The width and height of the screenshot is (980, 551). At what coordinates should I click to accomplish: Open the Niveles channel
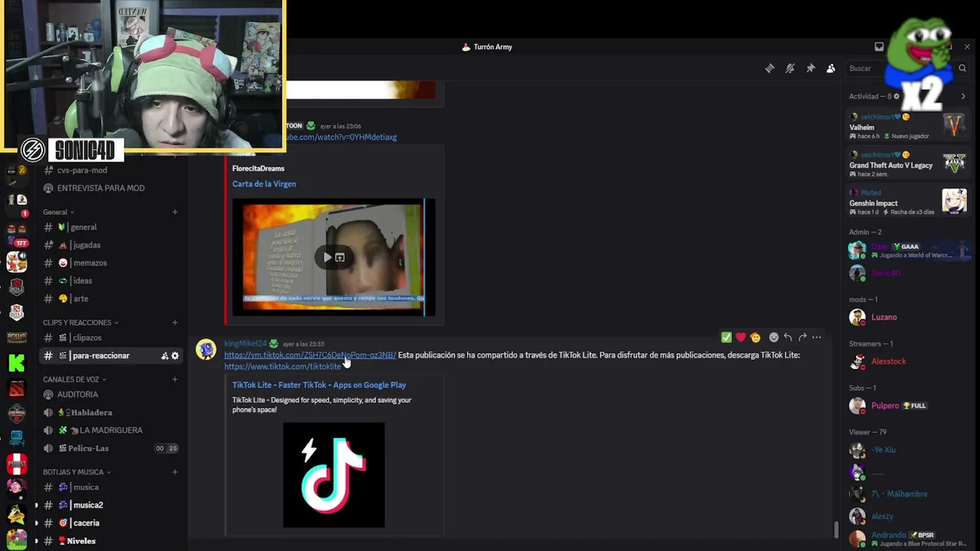coord(109,541)
